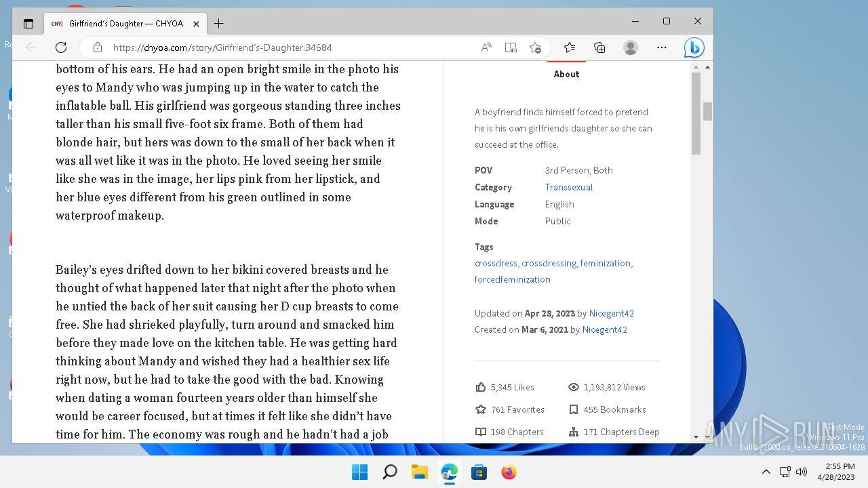
Task: Click the '761 Favorites' text
Action: (x=517, y=409)
